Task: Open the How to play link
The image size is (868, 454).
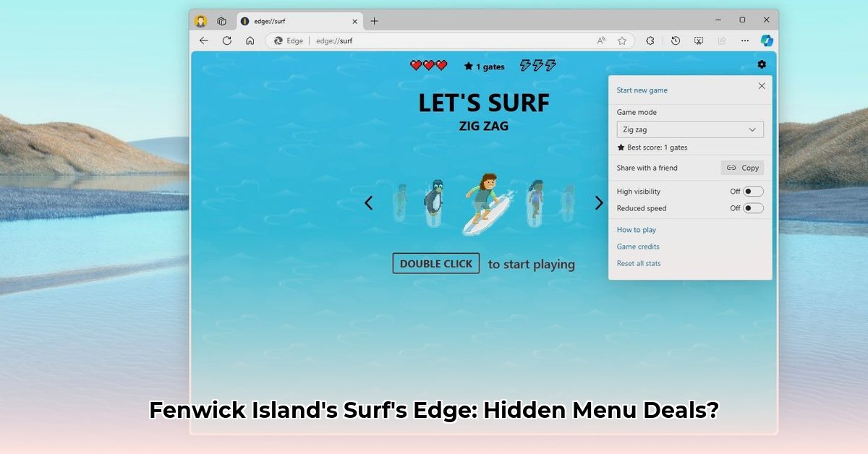Action: [x=637, y=230]
